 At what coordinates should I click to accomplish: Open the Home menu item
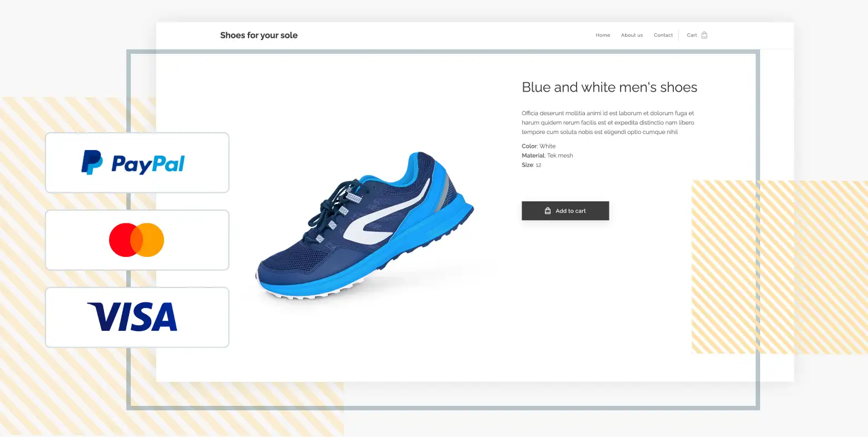pyautogui.click(x=603, y=35)
